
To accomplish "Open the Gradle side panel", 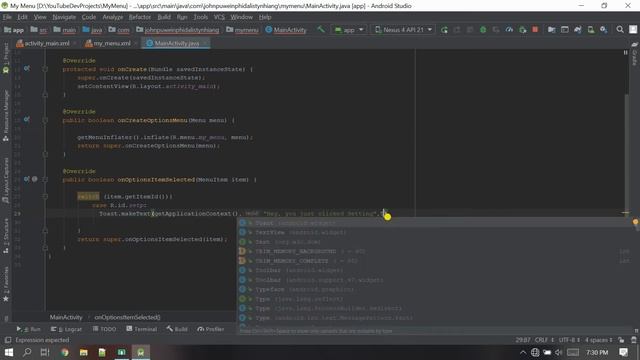I will pos(634,54).
